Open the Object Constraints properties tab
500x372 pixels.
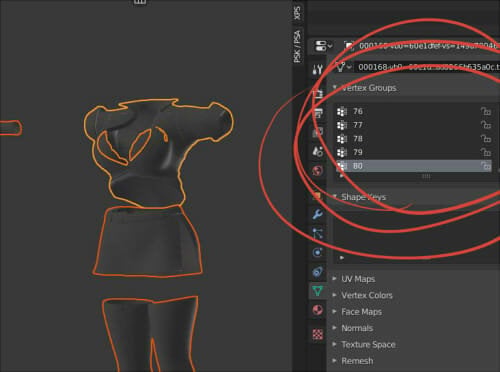[x=318, y=272]
